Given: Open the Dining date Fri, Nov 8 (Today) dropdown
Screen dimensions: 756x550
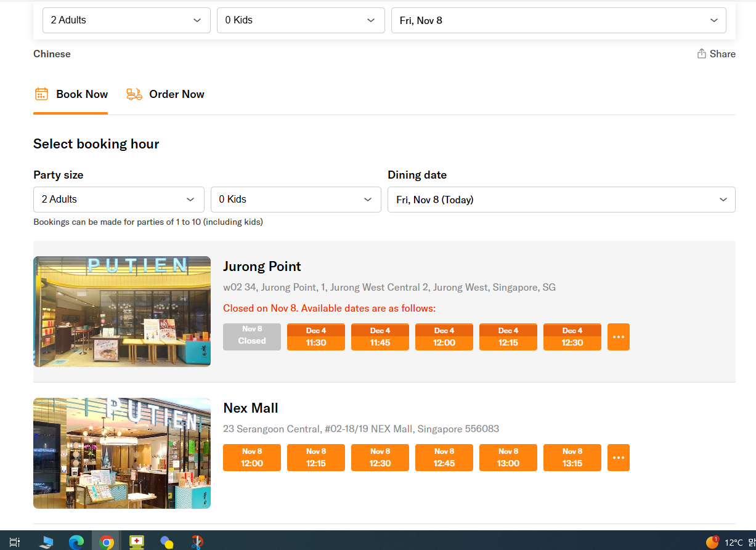Looking at the screenshot, I should point(561,200).
